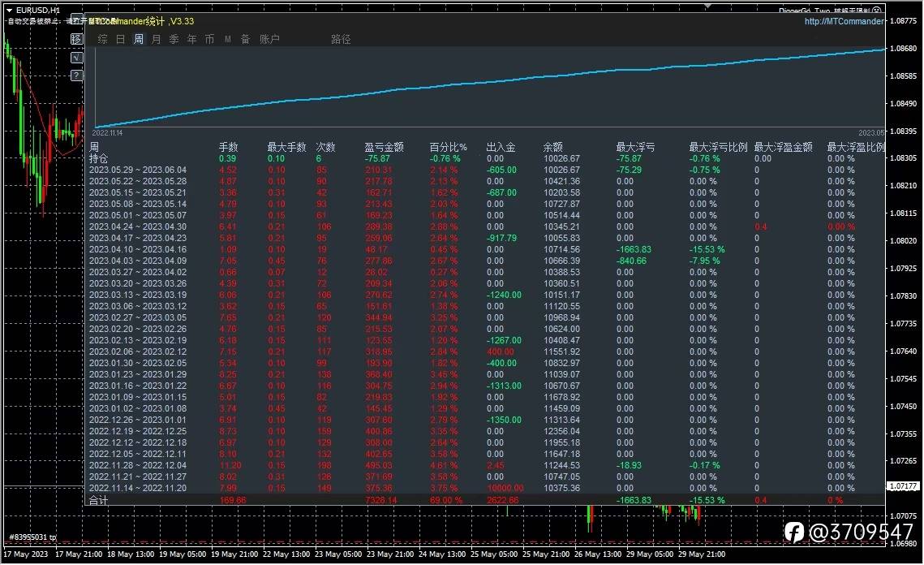Select the 周 weekly statistics tab

[138, 39]
